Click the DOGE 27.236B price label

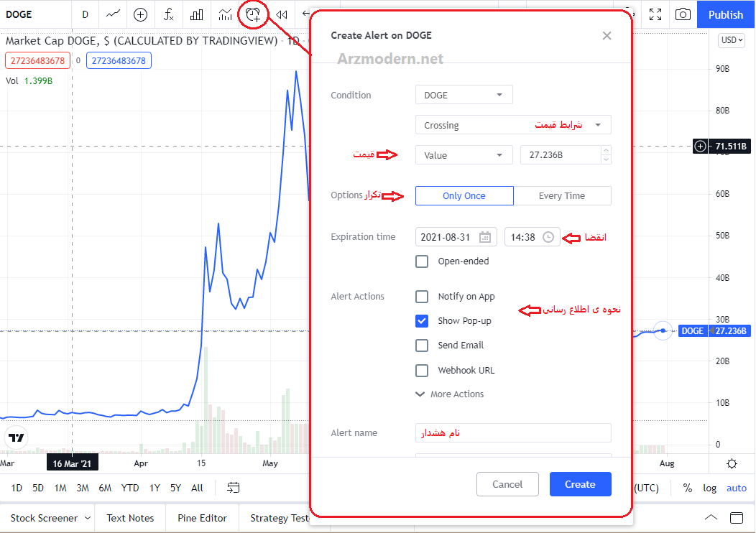(714, 330)
